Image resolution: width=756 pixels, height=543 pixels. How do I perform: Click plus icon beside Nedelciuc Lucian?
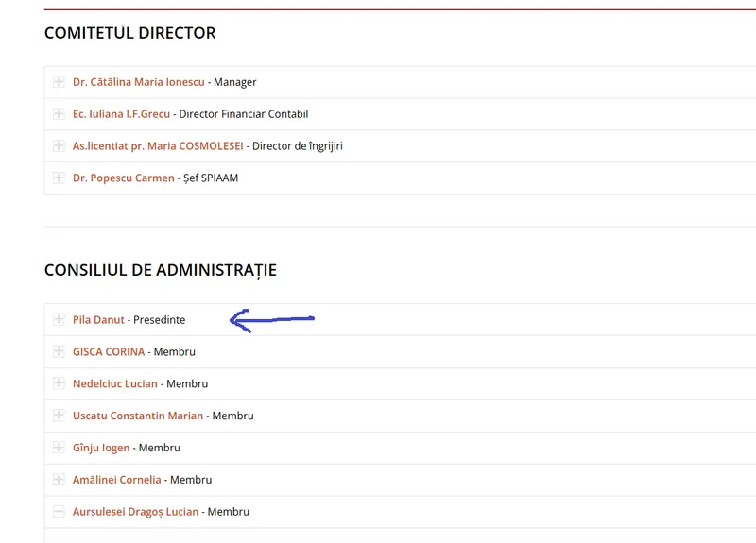pyautogui.click(x=59, y=383)
